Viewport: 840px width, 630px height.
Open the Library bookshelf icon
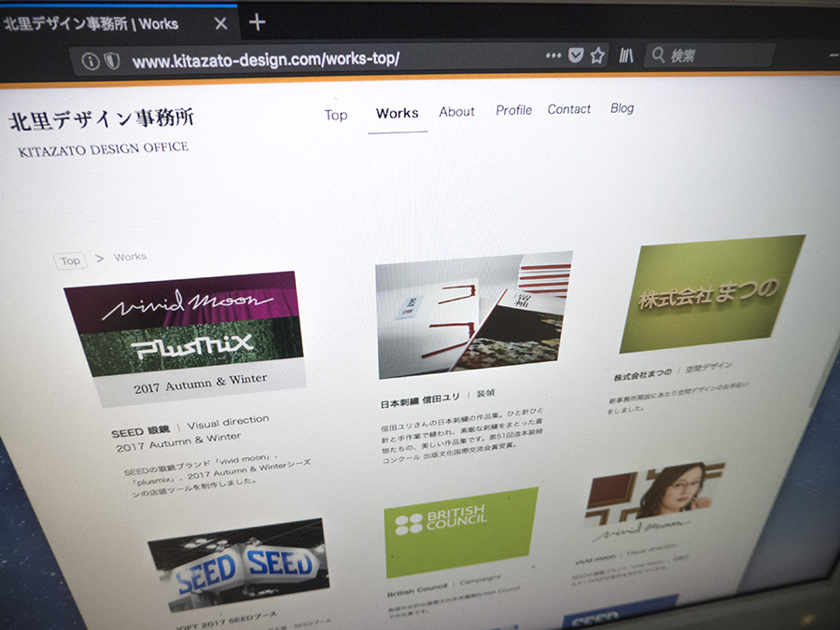626,55
